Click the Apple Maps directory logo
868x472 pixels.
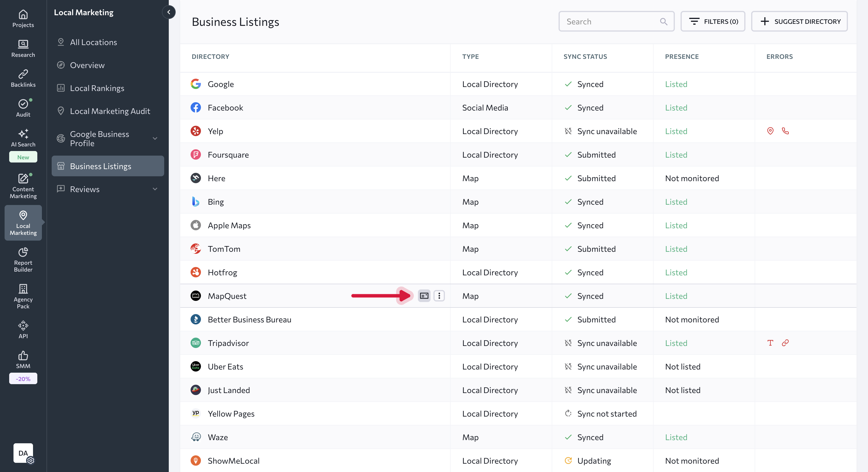click(196, 225)
